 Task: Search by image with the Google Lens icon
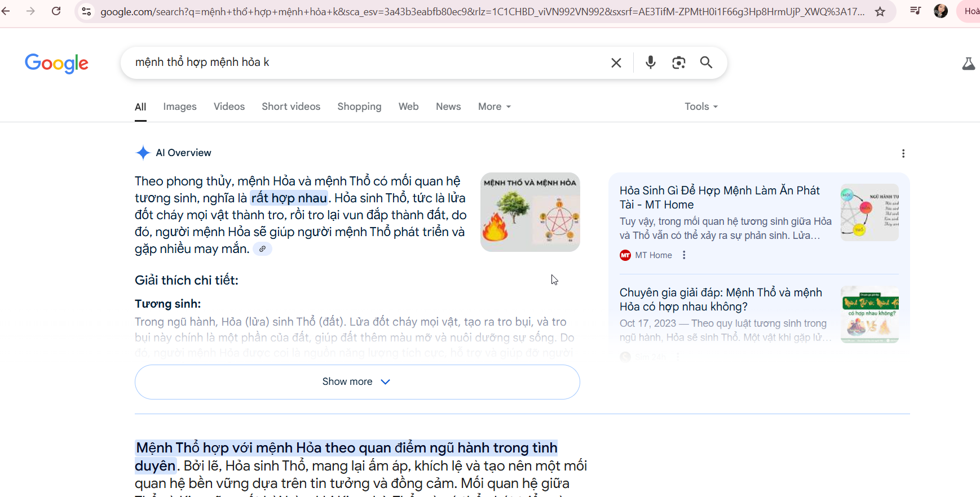[x=679, y=63]
